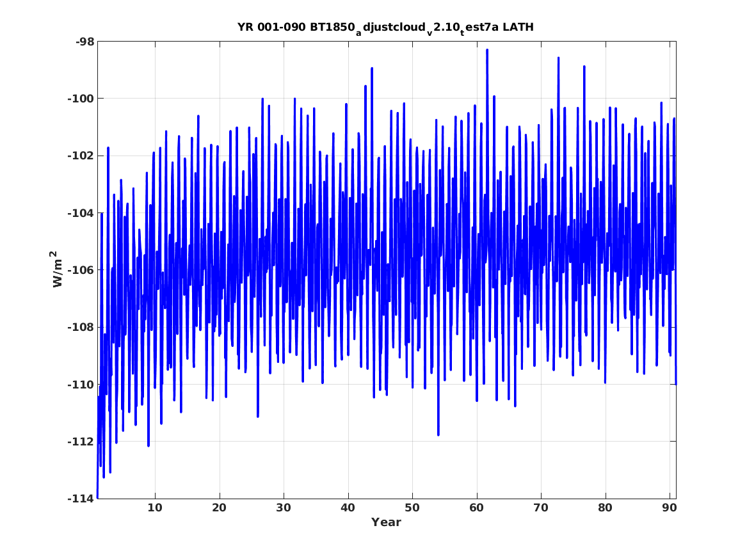Click the '-114' y-axis tick label
747x560 pixels.
(x=81, y=499)
